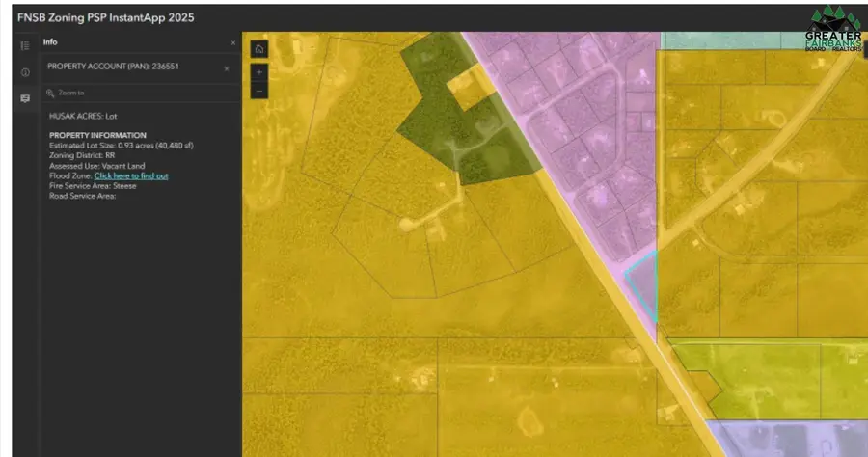Open the Legend list panel icon
The width and height of the screenshot is (868, 457).
[25, 45]
